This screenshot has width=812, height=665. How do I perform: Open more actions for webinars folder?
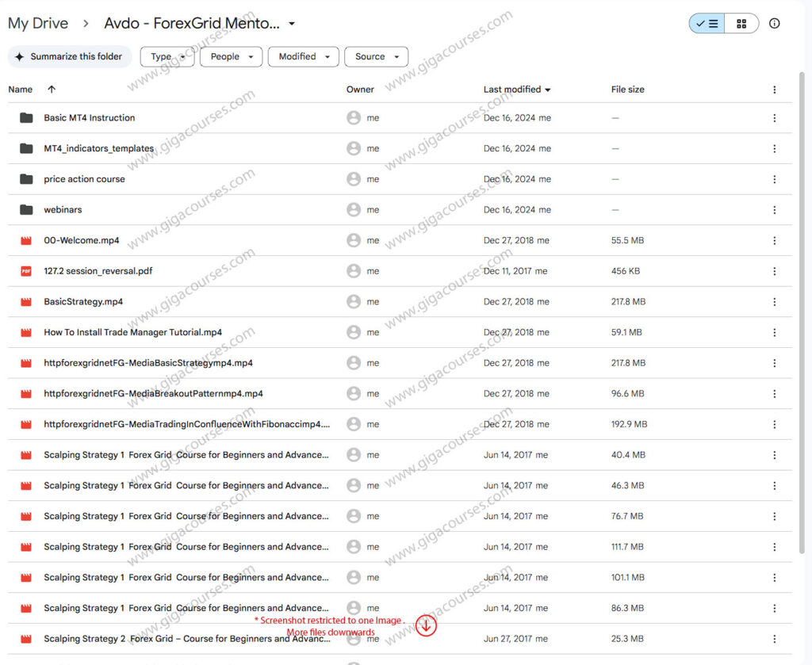[775, 210]
